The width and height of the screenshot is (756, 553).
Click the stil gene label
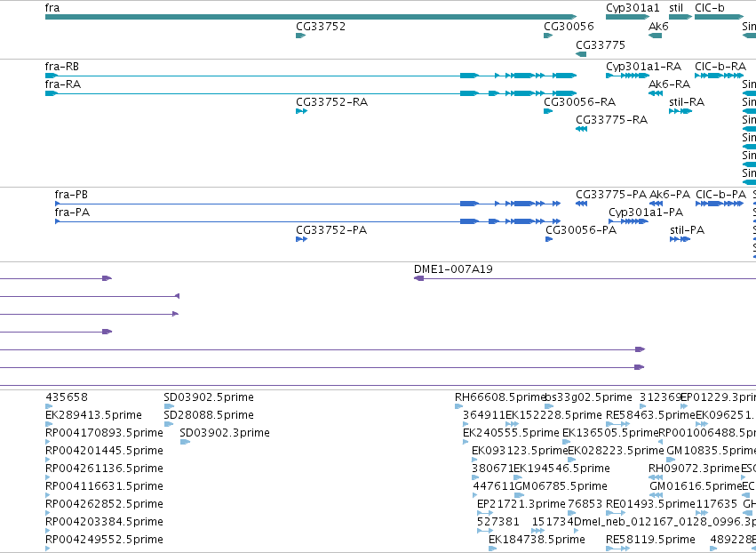pyautogui.click(x=676, y=8)
